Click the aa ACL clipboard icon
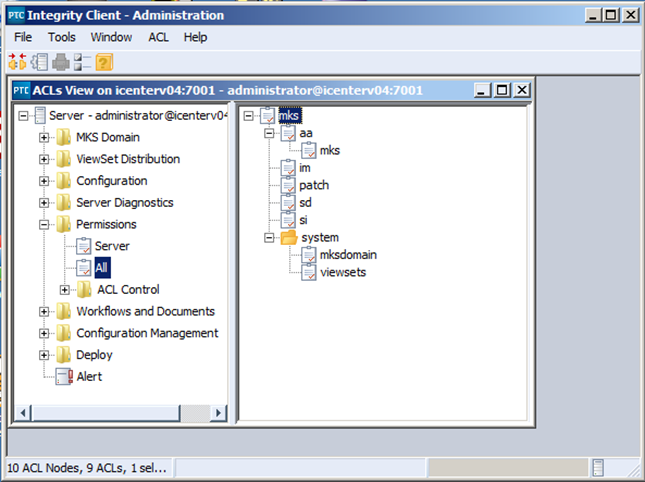 tap(288, 133)
